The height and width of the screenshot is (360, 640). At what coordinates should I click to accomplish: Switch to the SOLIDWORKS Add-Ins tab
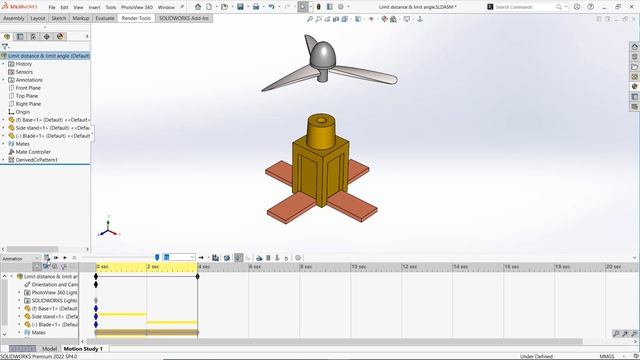(x=184, y=18)
